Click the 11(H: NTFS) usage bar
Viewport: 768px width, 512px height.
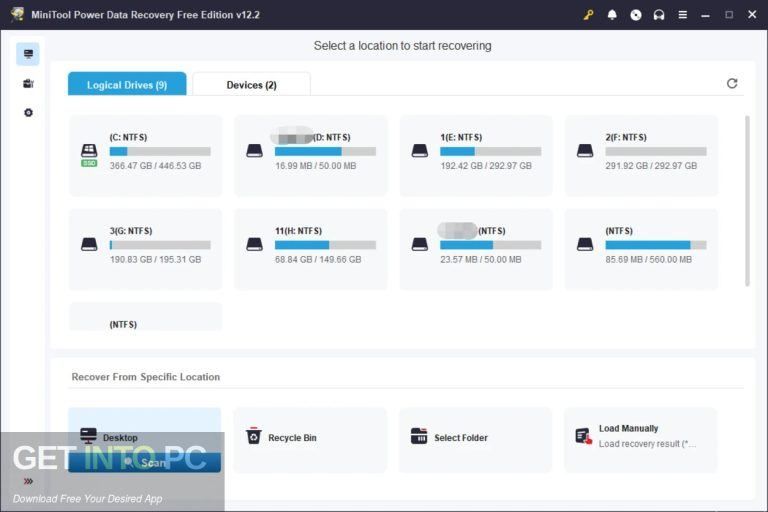pos(325,245)
